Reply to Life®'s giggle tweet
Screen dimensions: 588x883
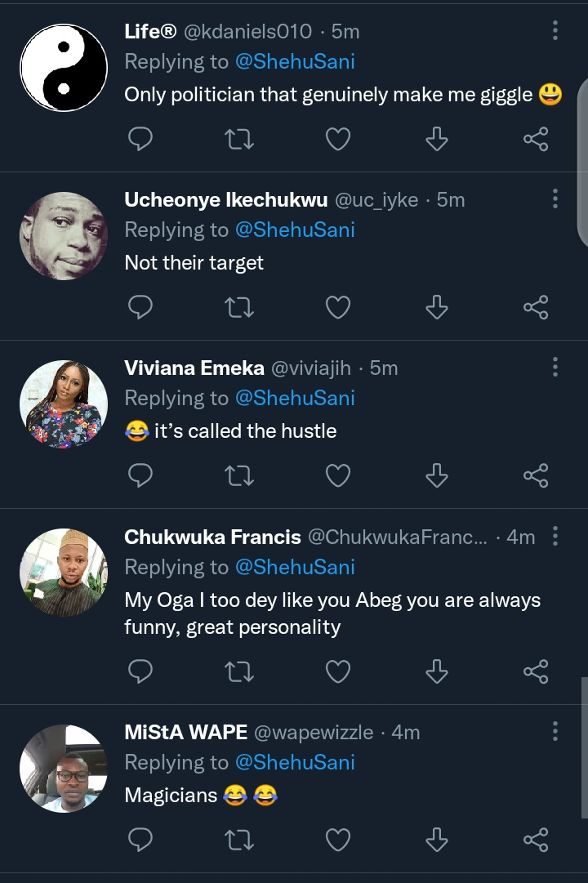point(141,140)
